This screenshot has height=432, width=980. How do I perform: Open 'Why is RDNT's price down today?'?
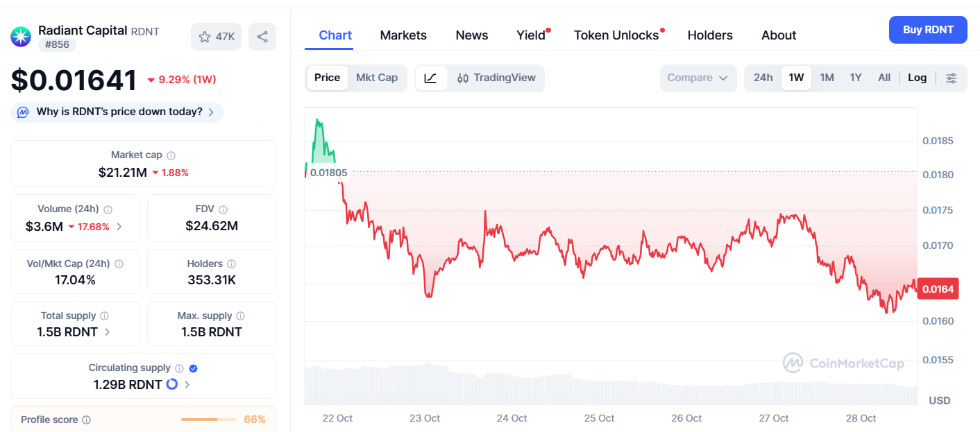tap(118, 112)
